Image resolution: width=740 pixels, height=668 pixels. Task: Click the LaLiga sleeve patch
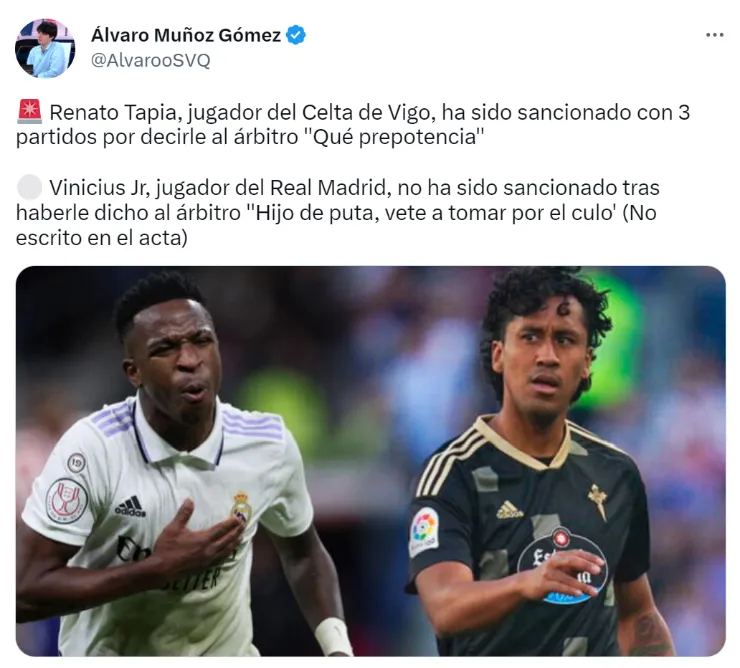click(x=424, y=531)
